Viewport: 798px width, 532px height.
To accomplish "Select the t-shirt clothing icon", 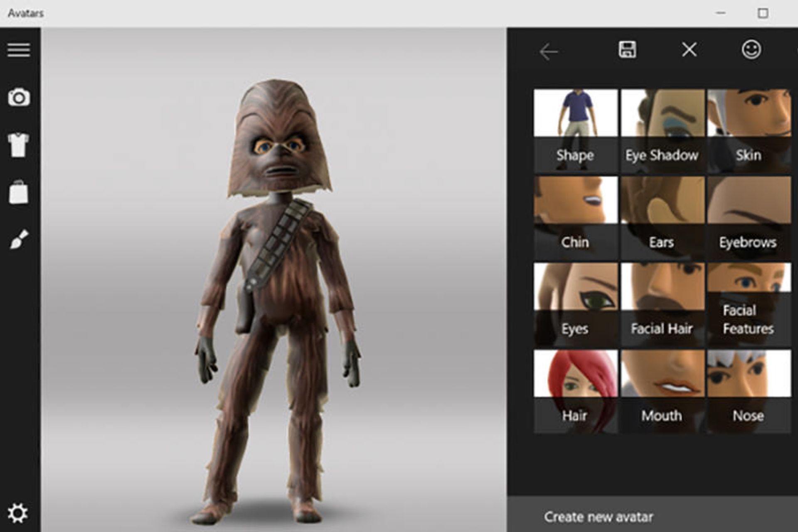I will coord(19,145).
